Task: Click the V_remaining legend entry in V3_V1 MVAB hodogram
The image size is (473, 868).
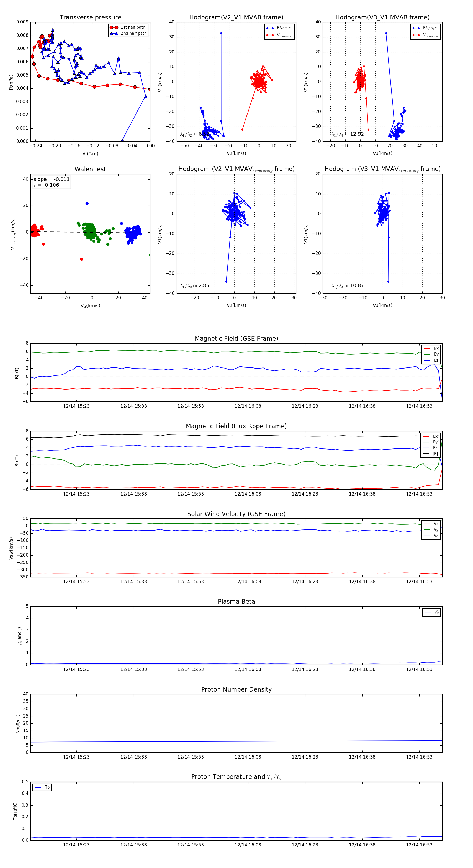Action: [x=425, y=35]
